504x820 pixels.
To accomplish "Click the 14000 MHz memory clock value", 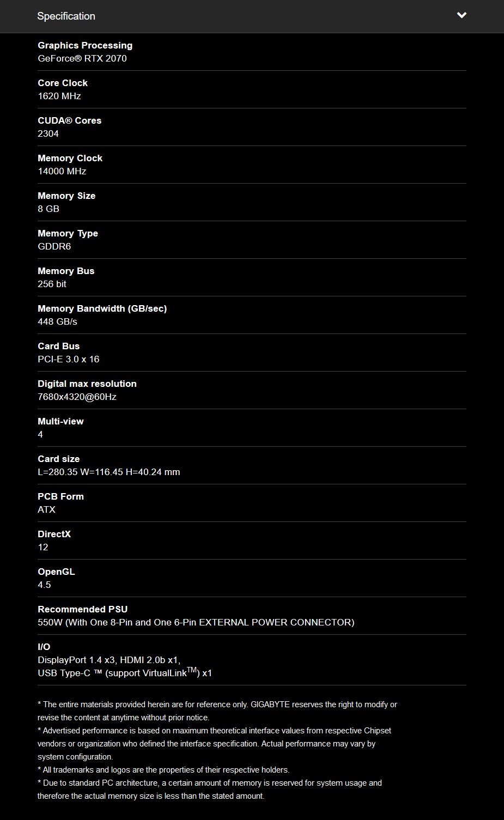I will (x=62, y=171).
